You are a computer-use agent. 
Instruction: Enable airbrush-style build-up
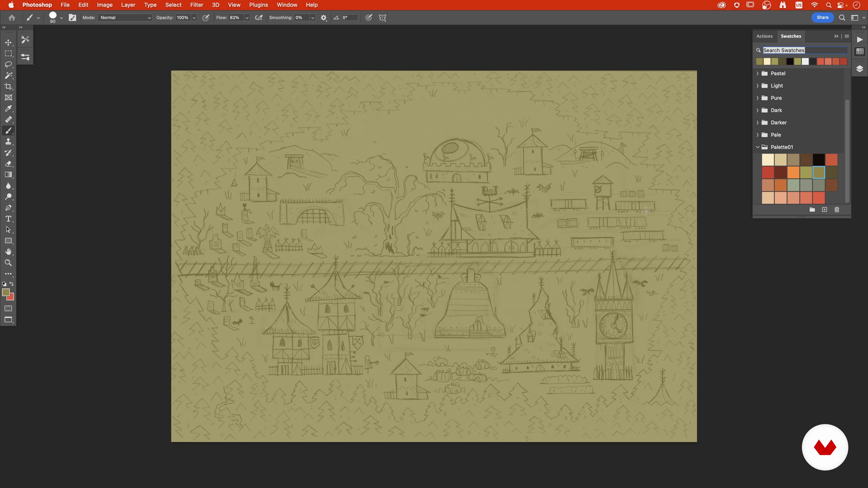pos(259,18)
